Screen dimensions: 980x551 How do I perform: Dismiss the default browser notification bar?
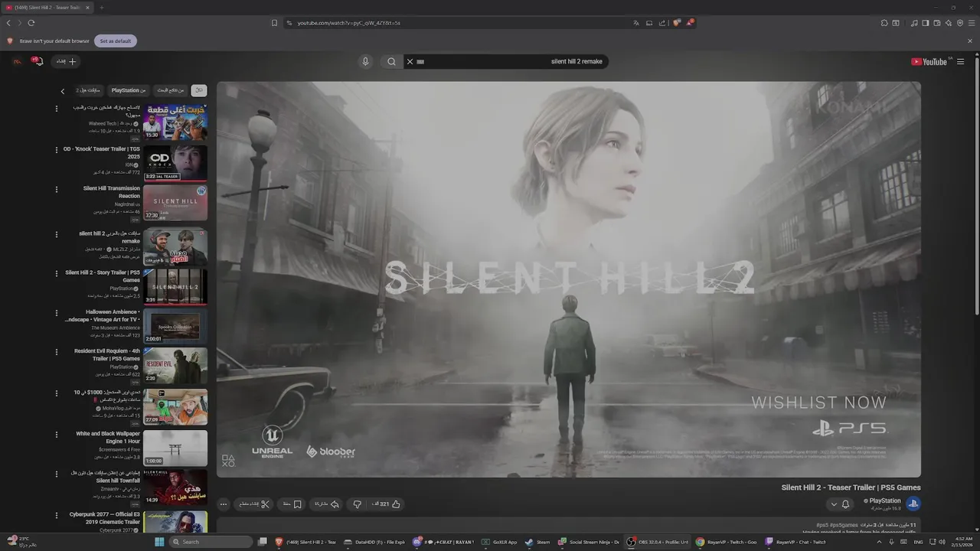pyautogui.click(x=970, y=41)
